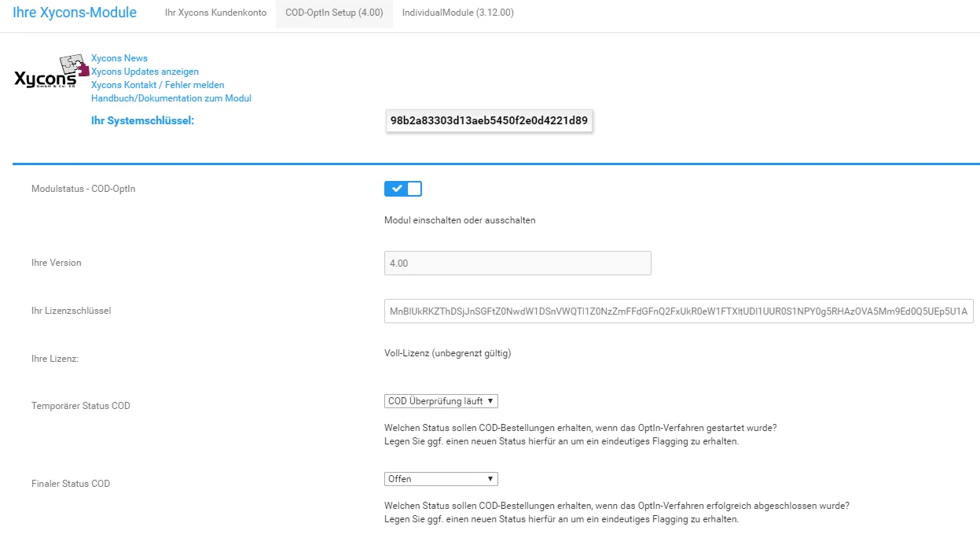Click the Ihr Lizenzschlüssel input field
The width and height of the screenshot is (980, 538).
679,311
